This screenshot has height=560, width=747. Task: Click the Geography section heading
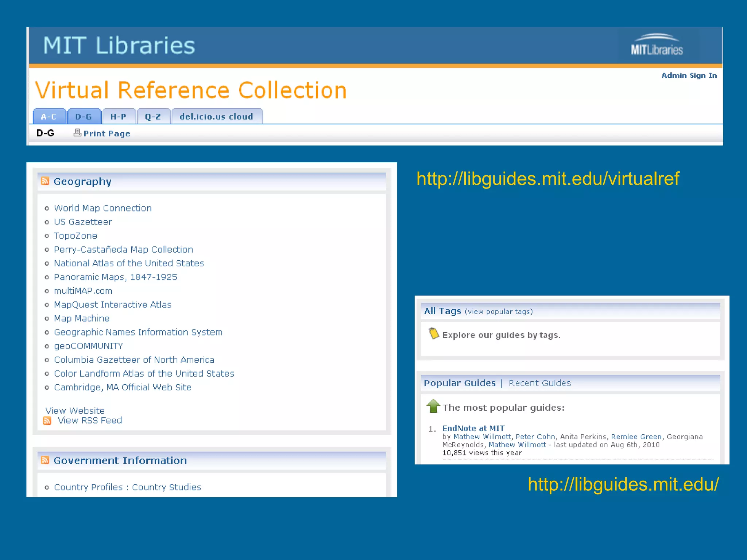click(x=82, y=182)
